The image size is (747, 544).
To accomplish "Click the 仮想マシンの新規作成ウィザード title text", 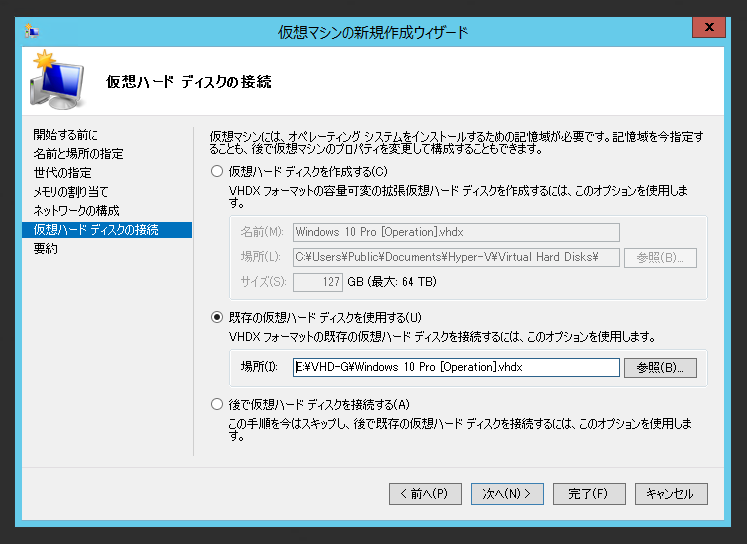I will point(373,32).
